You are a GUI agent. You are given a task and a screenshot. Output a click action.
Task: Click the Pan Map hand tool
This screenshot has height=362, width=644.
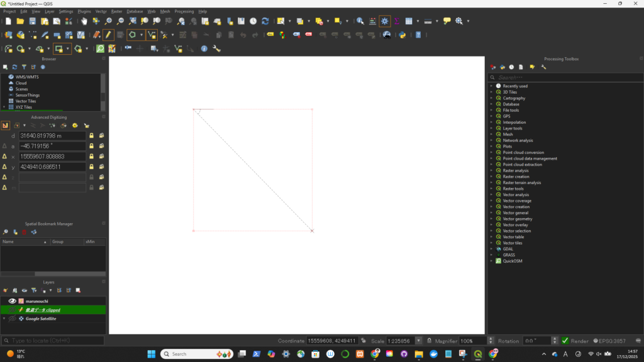[84, 21]
